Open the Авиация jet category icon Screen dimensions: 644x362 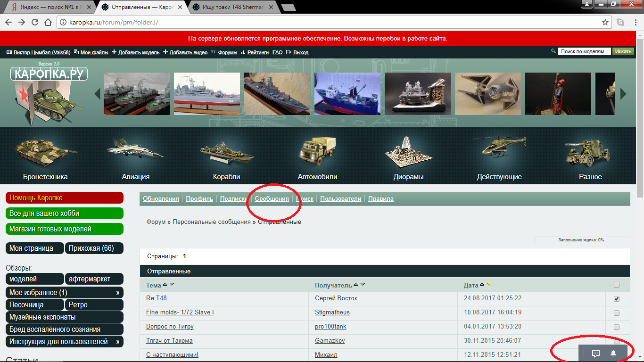135,149
